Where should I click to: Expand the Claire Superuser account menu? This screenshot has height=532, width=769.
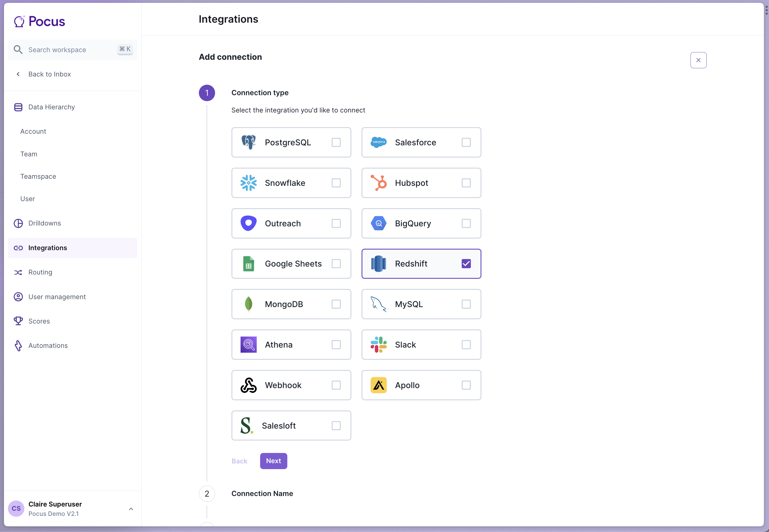131,509
